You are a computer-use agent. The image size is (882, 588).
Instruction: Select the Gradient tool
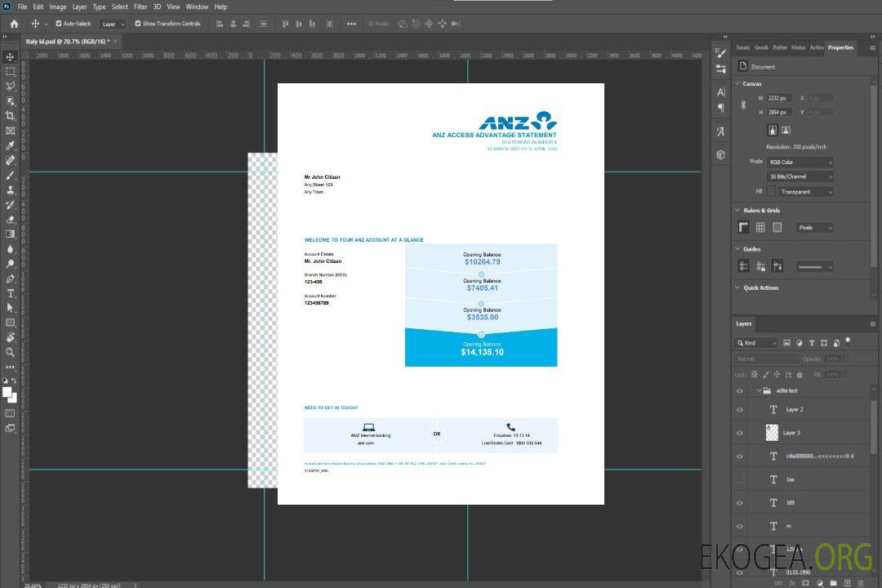click(x=10, y=234)
